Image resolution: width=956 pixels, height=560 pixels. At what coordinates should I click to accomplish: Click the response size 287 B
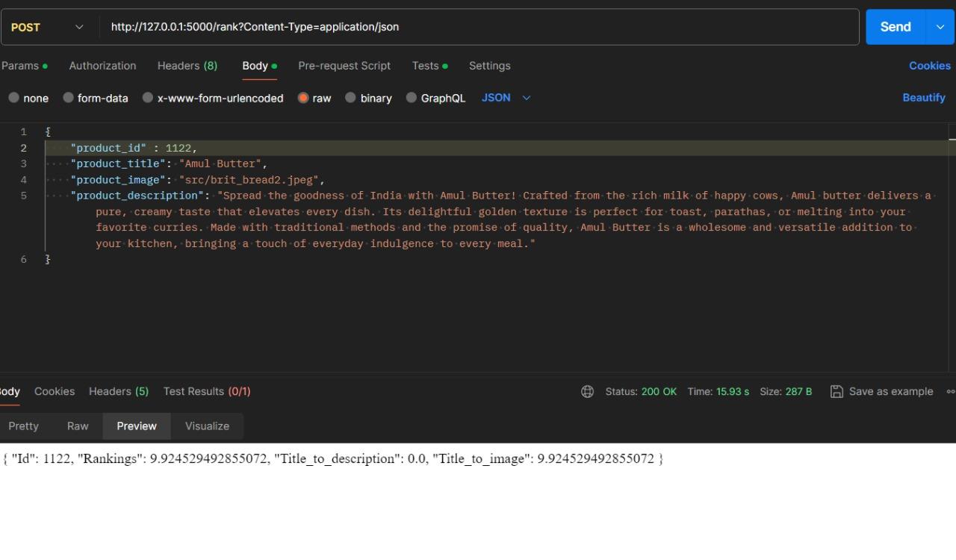pos(786,391)
